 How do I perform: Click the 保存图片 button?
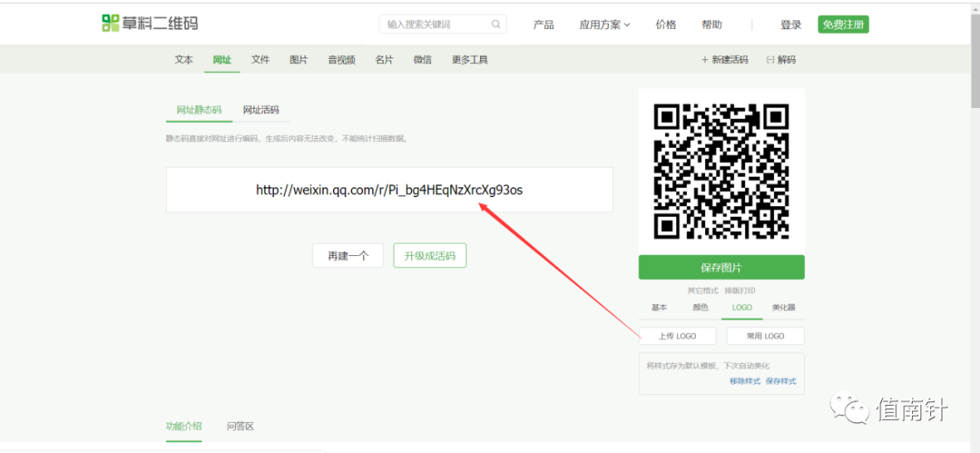(721, 267)
